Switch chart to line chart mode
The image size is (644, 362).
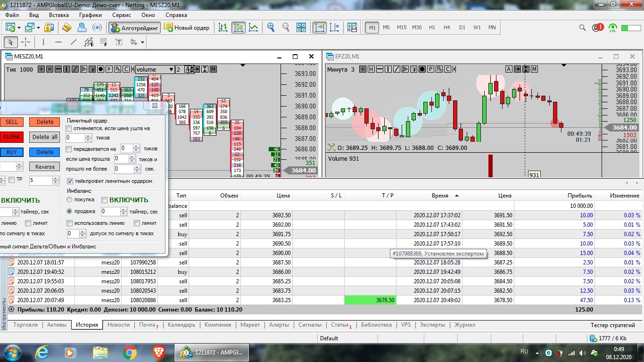coord(253,28)
